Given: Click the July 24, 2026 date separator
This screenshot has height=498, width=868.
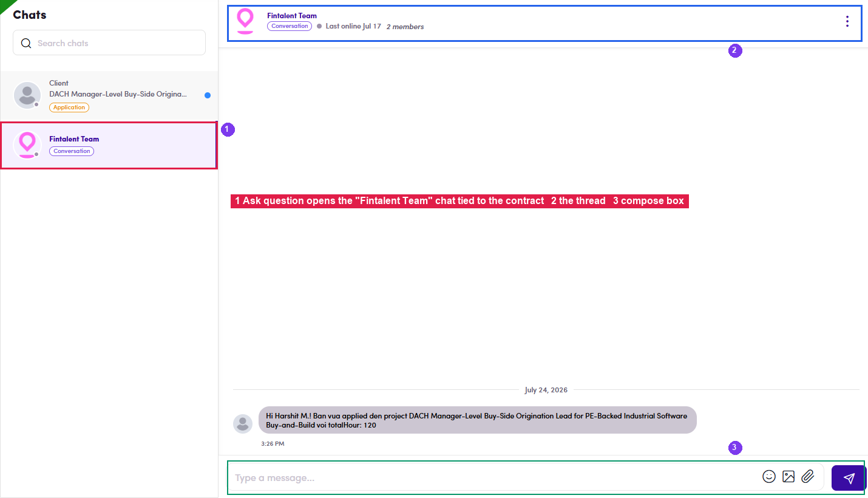Looking at the screenshot, I should [x=546, y=390].
